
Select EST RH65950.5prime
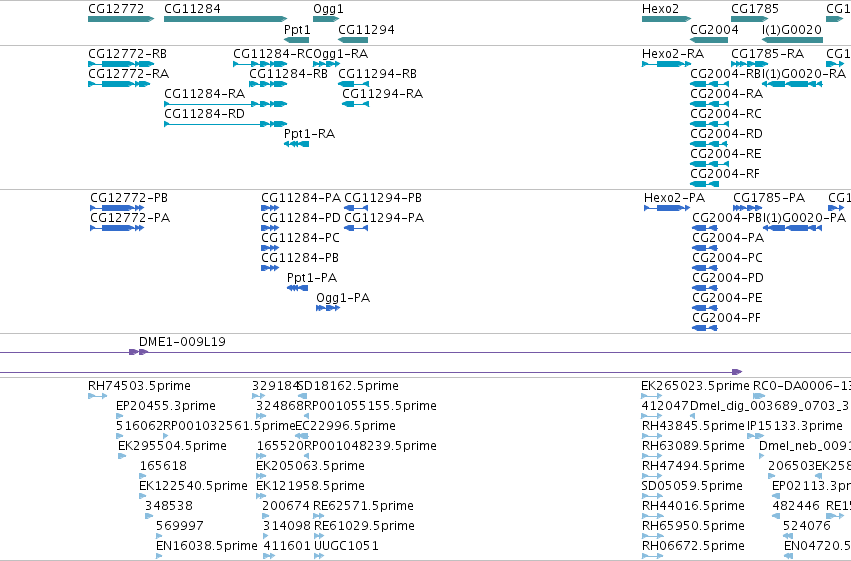pyautogui.click(x=652, y=537)
